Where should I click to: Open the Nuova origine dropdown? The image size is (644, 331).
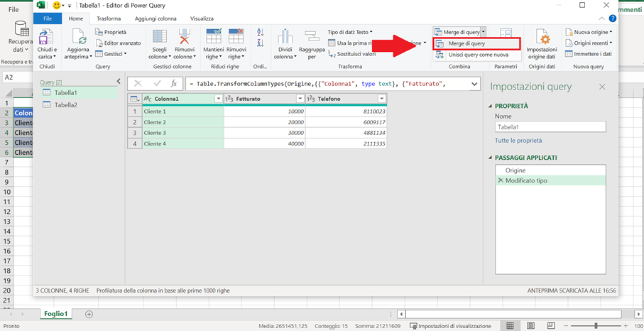[x=589, y=32]
